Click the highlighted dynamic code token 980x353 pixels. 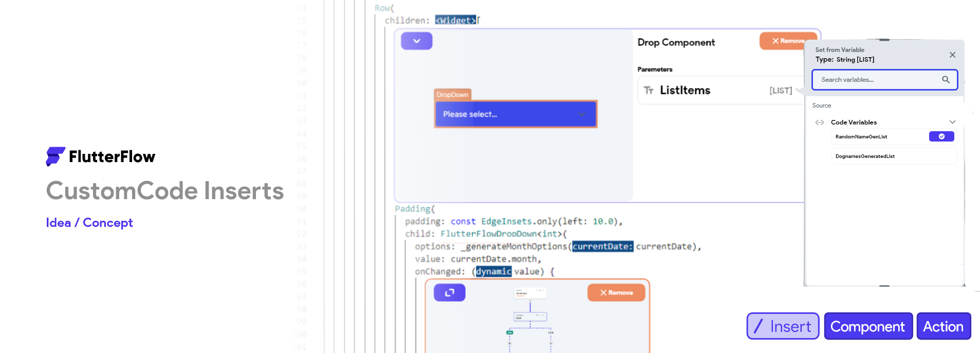pyautogui.click(x=493, y=271)
